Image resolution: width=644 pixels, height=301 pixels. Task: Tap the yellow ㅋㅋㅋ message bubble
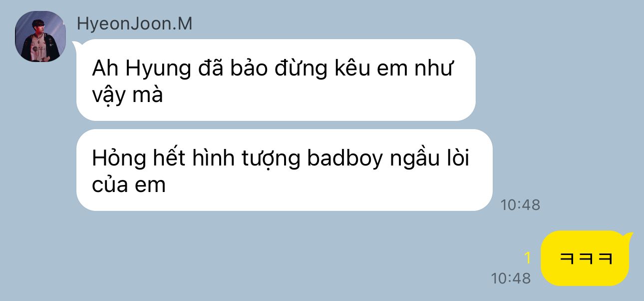click(585, 258)
